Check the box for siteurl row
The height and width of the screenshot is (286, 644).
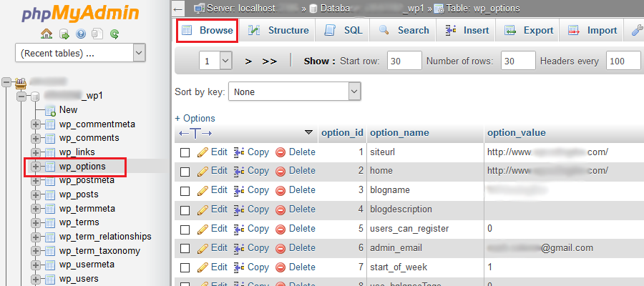[x=185, y=152]
